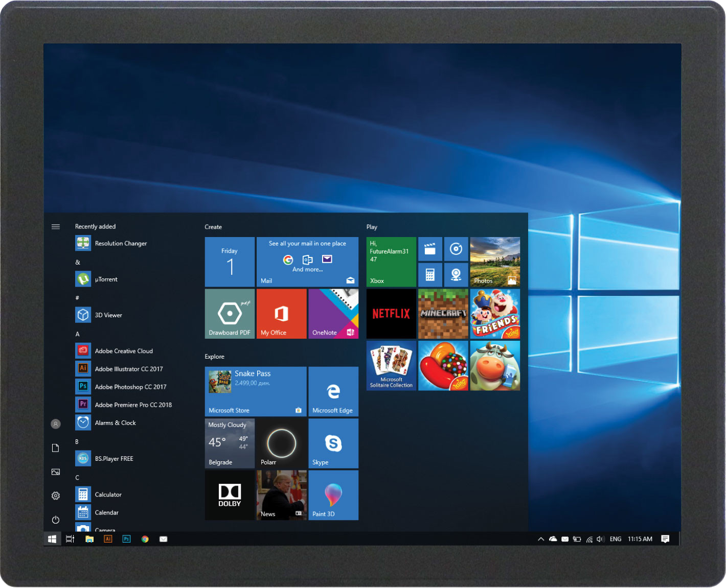Open the Xbox tile

click(391, 262)
